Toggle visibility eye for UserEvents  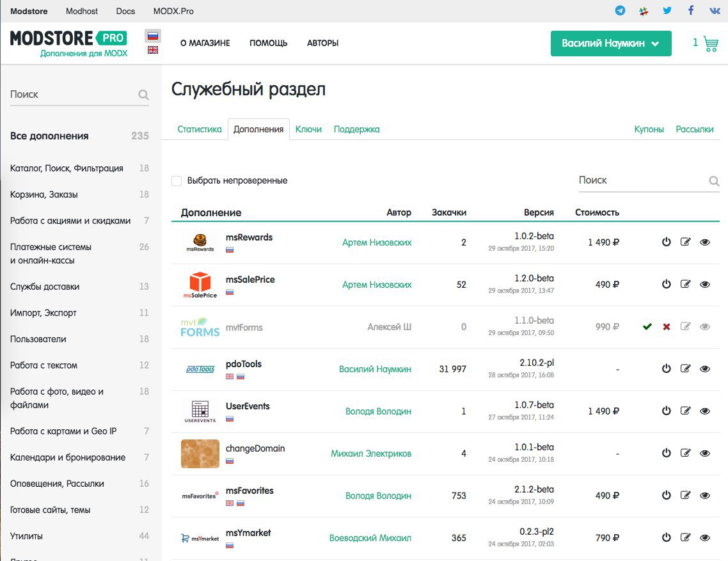[x=705, y=411]
